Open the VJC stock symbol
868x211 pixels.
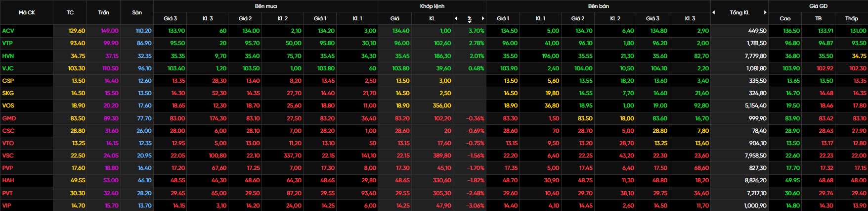click(x=8, y=68)
